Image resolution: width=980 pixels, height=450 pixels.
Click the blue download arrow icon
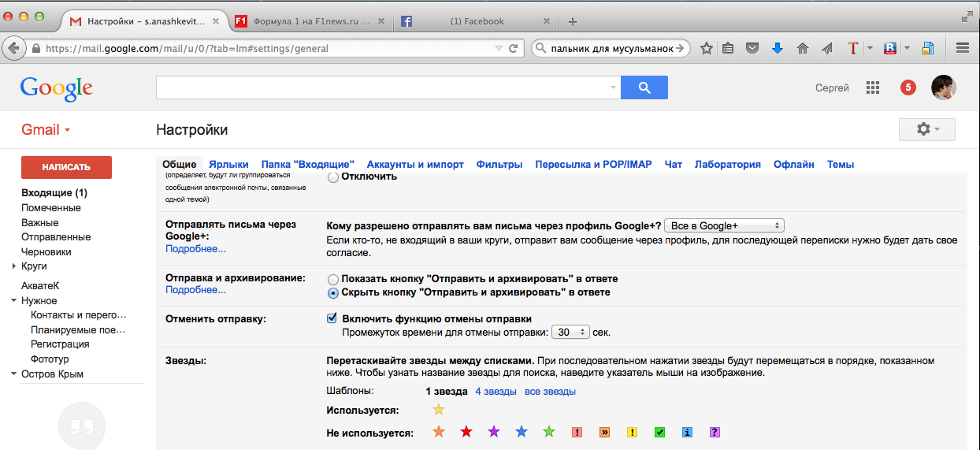[778, 48]
